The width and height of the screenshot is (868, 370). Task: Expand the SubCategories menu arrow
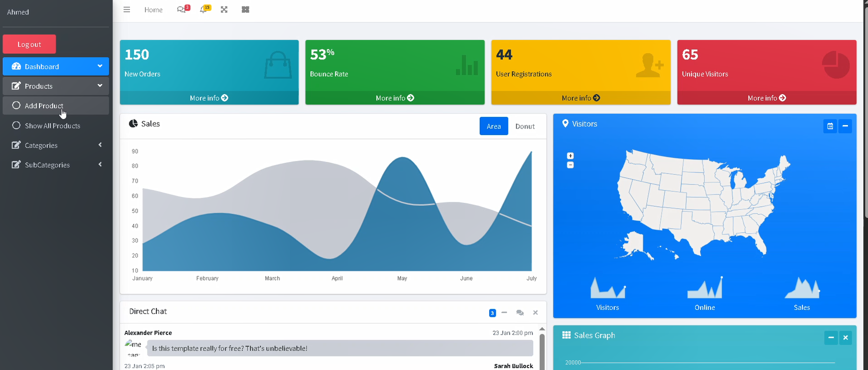[100, 164]
